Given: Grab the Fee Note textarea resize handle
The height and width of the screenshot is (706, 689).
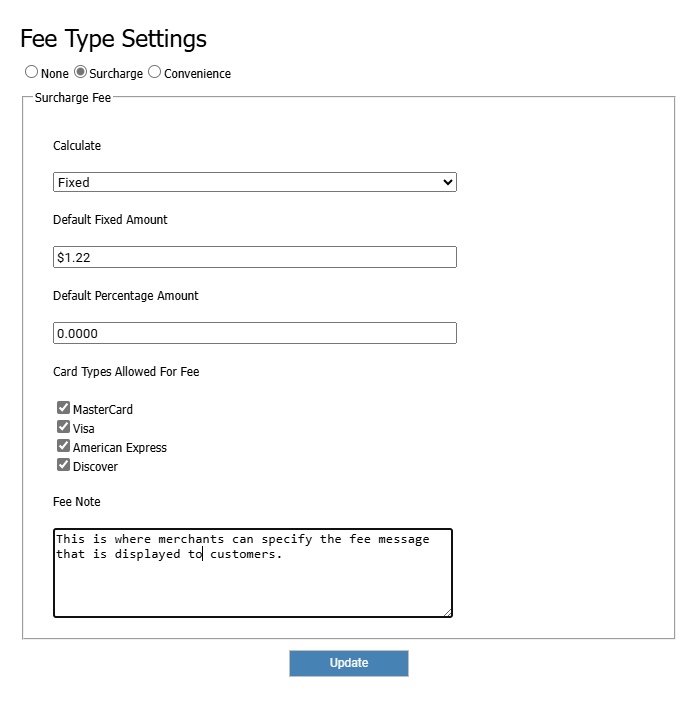Looking at the screenshot, I should [447, 612].
